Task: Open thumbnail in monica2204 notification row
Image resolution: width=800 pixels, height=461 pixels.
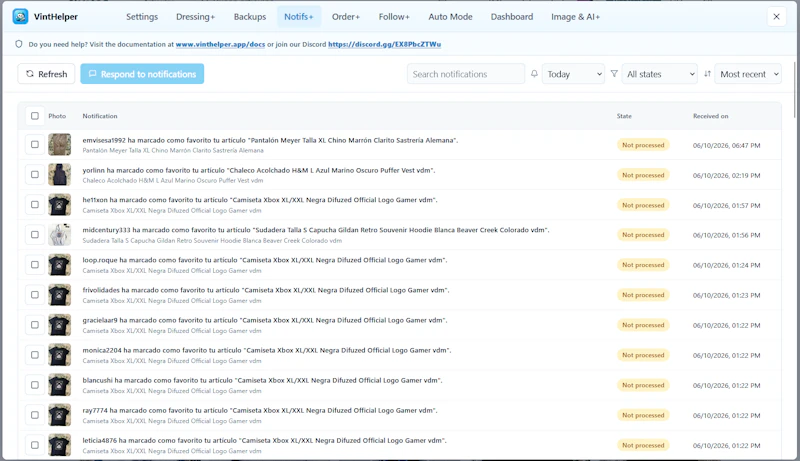Action: point(60,355)
